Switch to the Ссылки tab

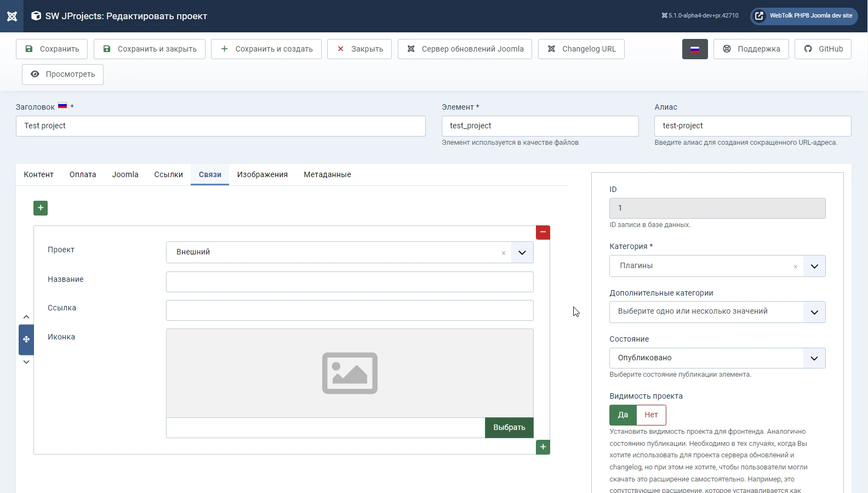[x=168, y=174]
